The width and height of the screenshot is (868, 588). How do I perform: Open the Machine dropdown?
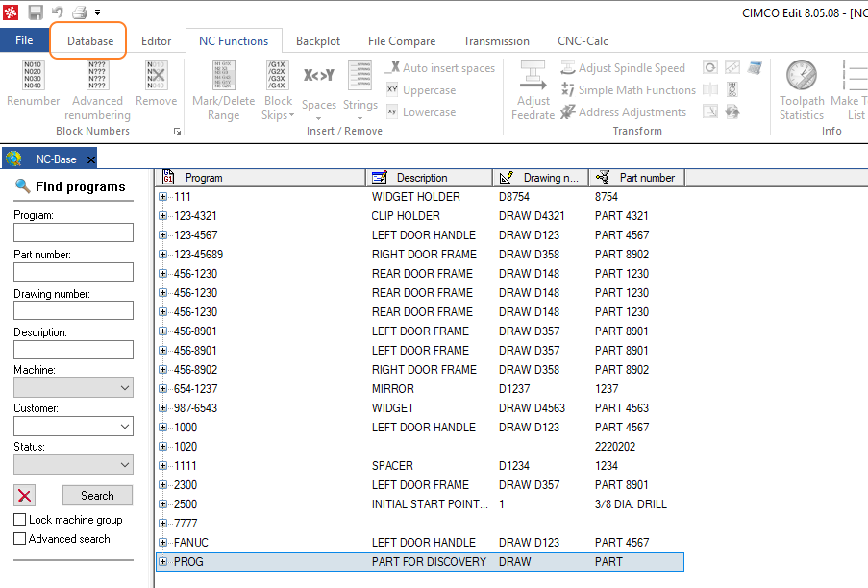pyautogui.click(x=73, y=388)
